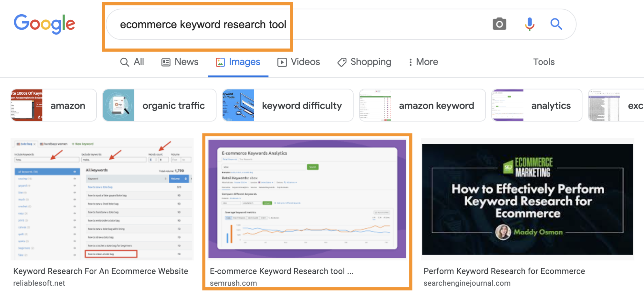Open search by image camera icon

click(x=499, y=24)
